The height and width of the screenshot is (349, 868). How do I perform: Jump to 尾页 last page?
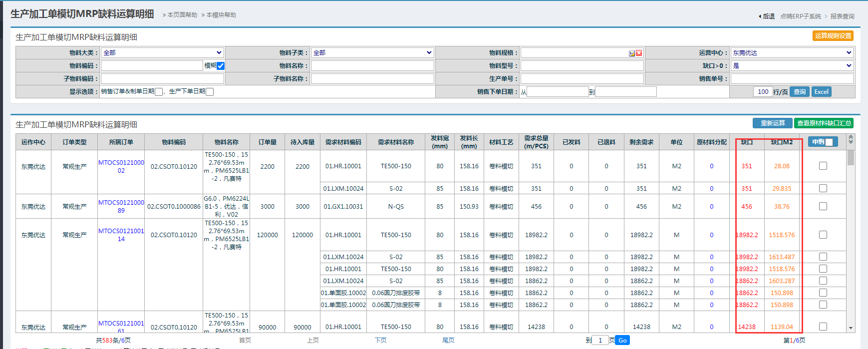(x=448, y=341)
